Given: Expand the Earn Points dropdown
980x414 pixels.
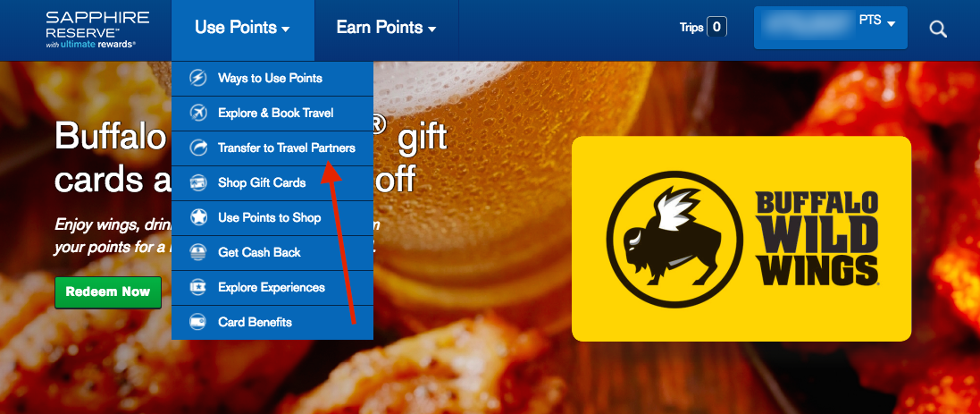Looking at the screenshot, I should pos(386,28).
